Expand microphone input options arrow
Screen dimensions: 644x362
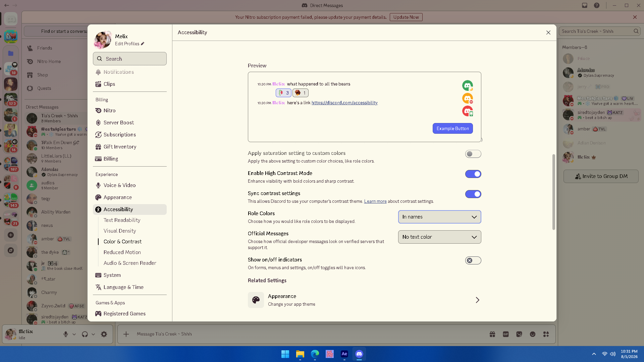(74, 334)
